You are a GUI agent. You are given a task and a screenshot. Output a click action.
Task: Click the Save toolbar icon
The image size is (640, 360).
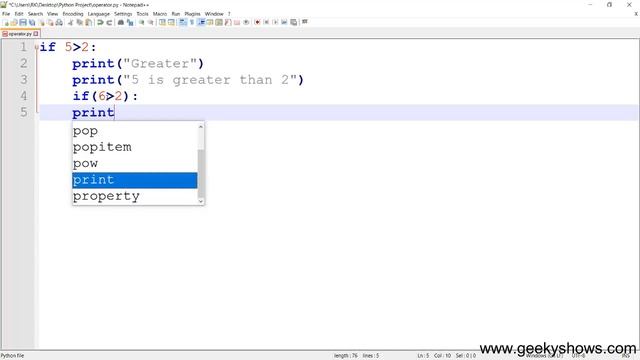pyautogui.click(x=23, y=22)
